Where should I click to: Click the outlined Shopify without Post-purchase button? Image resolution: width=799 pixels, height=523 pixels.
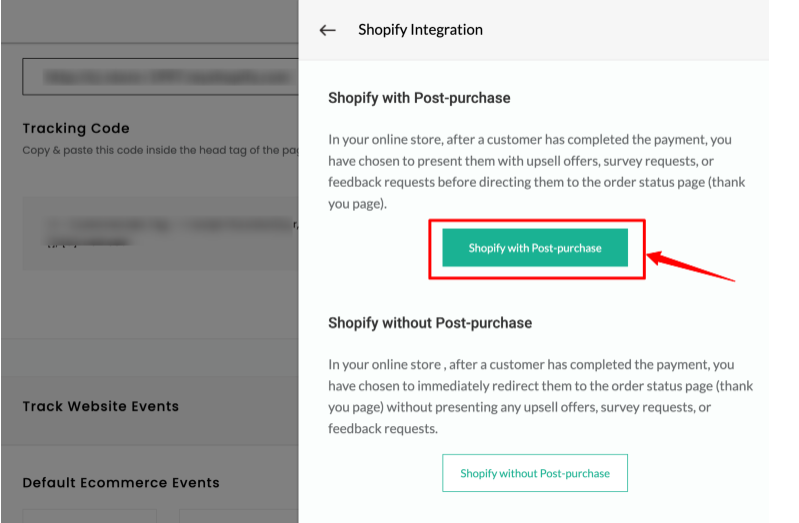[535, 473]
